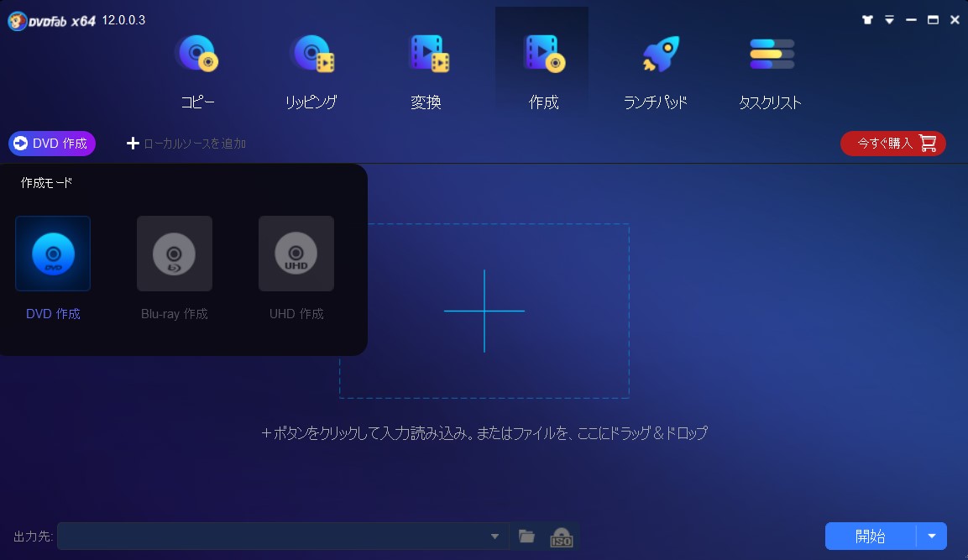Click the 今すぐ購入 buy now button
Screen dimensions: 968x560
coord(892,144)
